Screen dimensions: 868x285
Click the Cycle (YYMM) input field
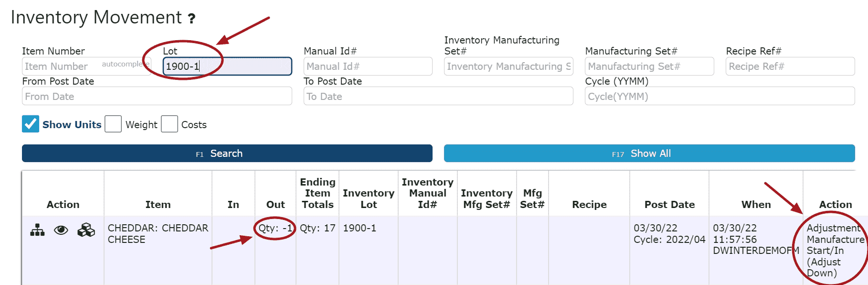coord(719,96)
